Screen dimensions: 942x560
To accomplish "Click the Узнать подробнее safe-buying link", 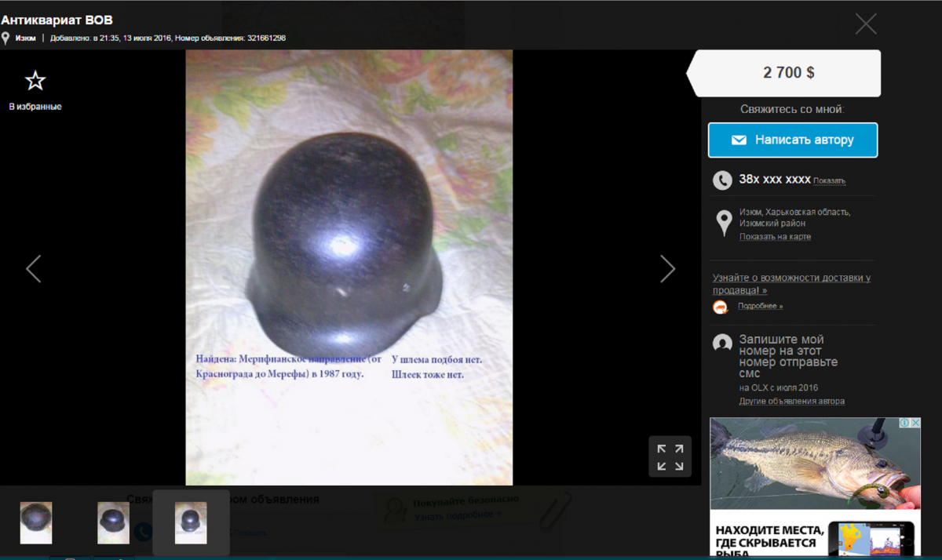I will pos(457,515).
